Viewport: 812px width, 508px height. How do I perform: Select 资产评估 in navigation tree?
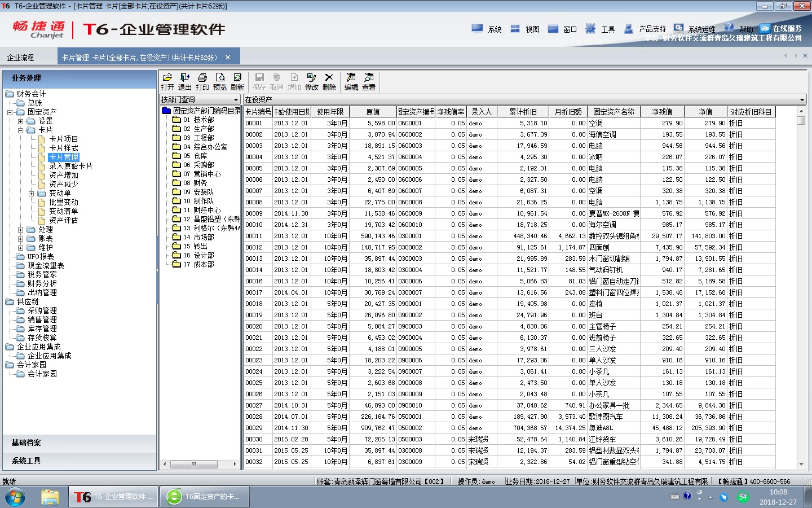pos(64,221)
